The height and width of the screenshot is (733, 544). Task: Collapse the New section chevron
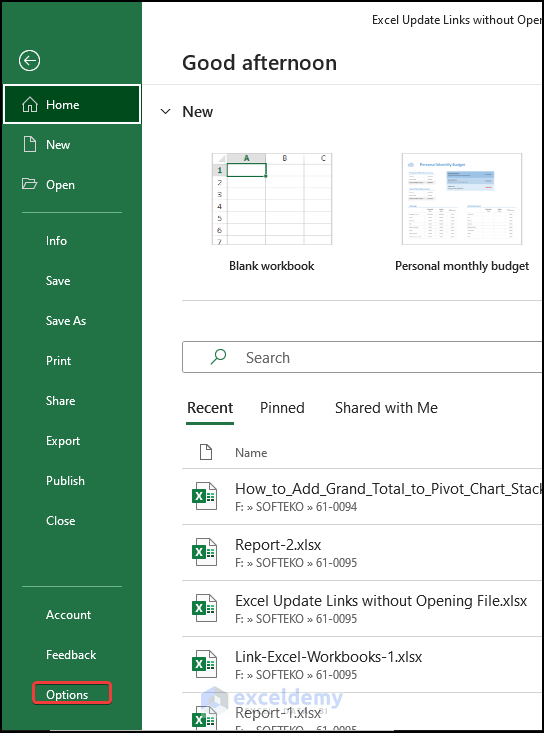[x=165, y=112]
